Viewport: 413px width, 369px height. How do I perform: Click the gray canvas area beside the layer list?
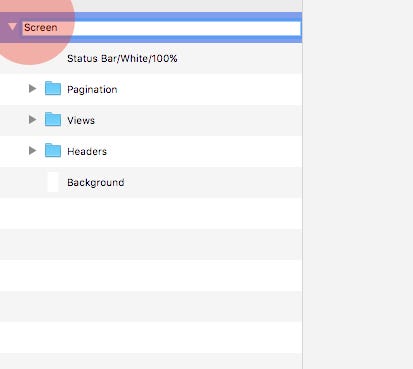tap(358, 184)
